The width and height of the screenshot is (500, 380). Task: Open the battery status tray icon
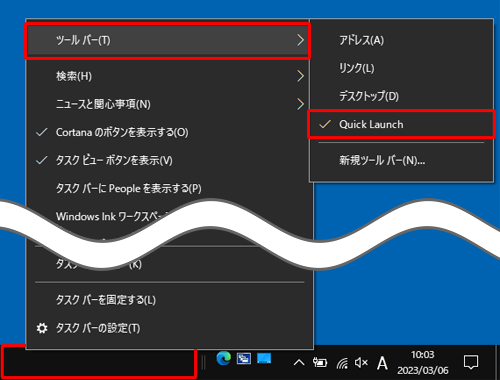click(x=320, y=362)
